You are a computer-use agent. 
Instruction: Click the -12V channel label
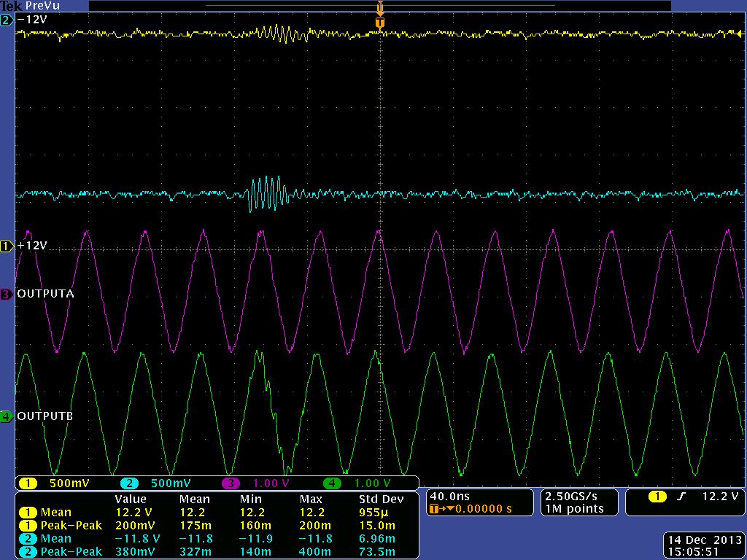32,20
